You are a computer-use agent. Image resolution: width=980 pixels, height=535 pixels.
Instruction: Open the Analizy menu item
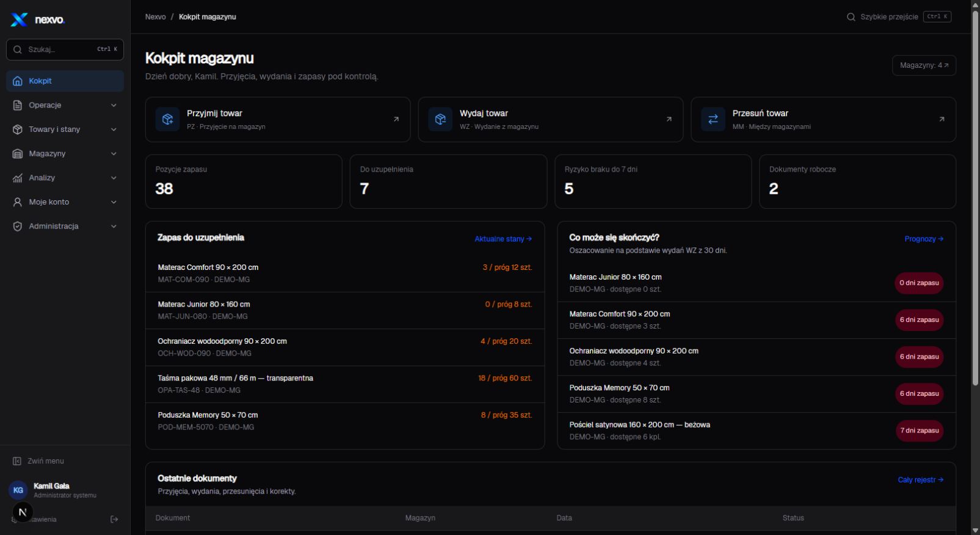pos(65,178)
